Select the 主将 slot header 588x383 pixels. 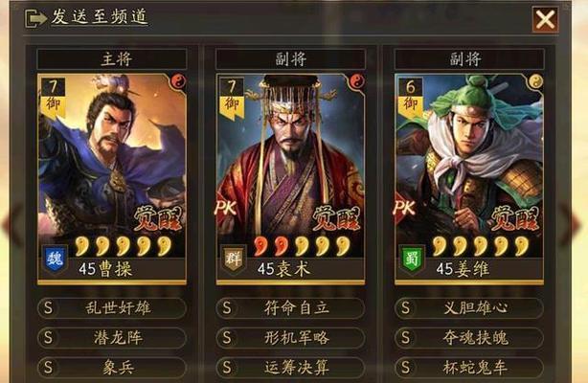tap(112, 59)
